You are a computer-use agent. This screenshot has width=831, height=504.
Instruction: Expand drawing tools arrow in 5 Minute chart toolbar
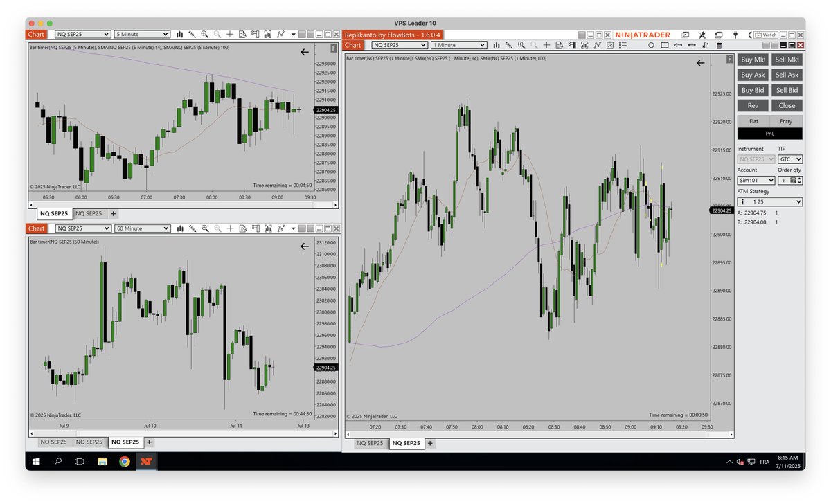[x=294, y=34]
